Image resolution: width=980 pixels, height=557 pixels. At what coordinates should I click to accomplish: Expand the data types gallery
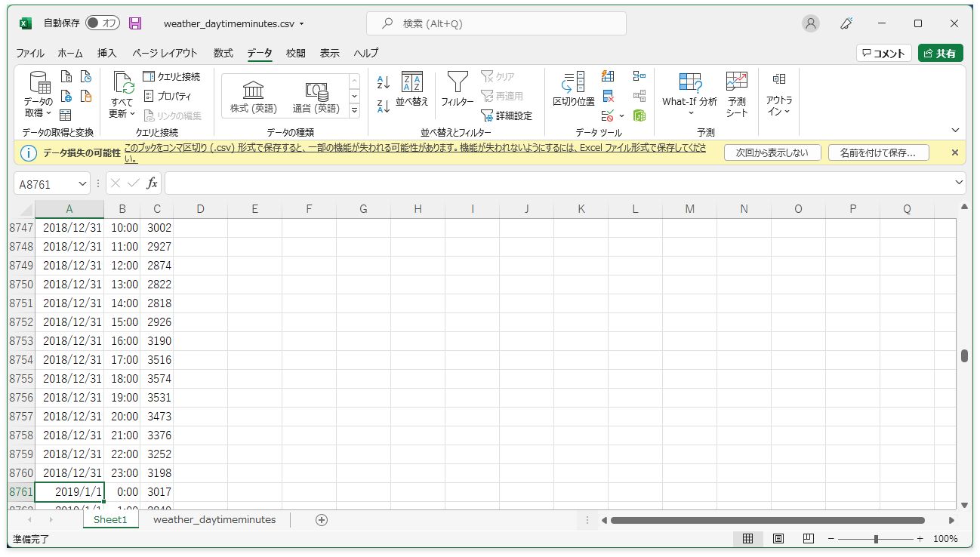point(355,110)
